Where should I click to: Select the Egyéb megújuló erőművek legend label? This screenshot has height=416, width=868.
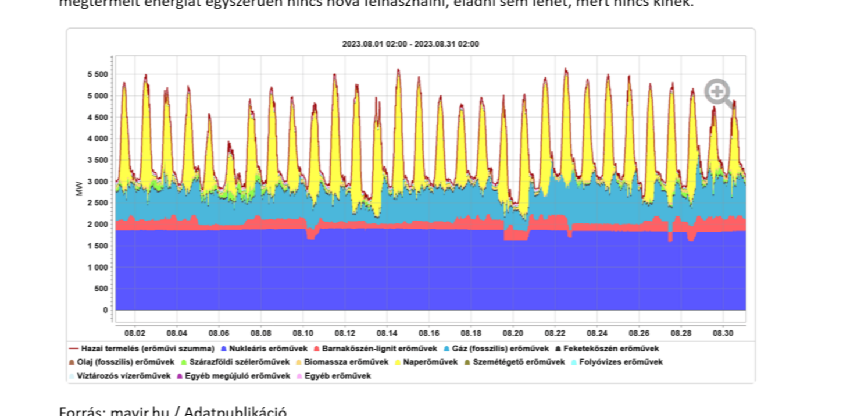tap(237, 376)
